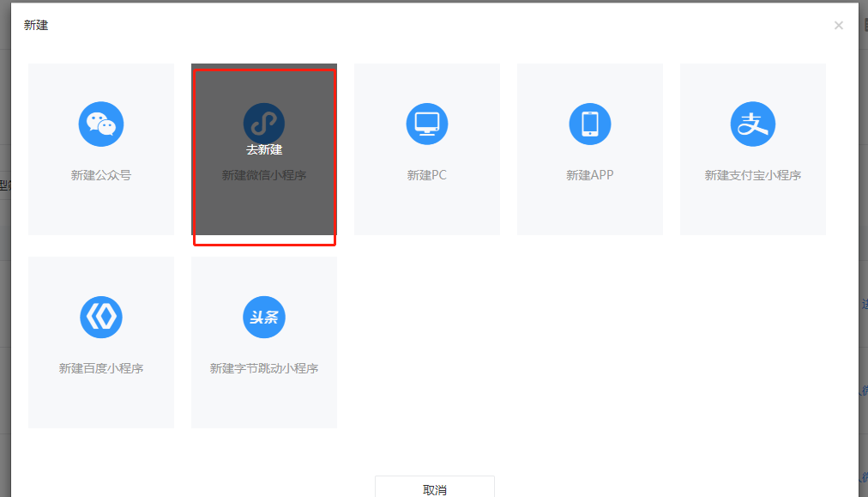
Task: Select the 新建公众号 card label
Action: (x=100, y=175)
